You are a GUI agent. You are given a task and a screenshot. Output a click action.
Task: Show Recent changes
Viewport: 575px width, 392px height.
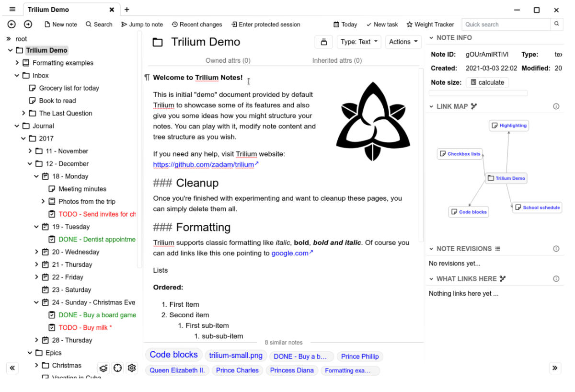[x=197, y=24]
